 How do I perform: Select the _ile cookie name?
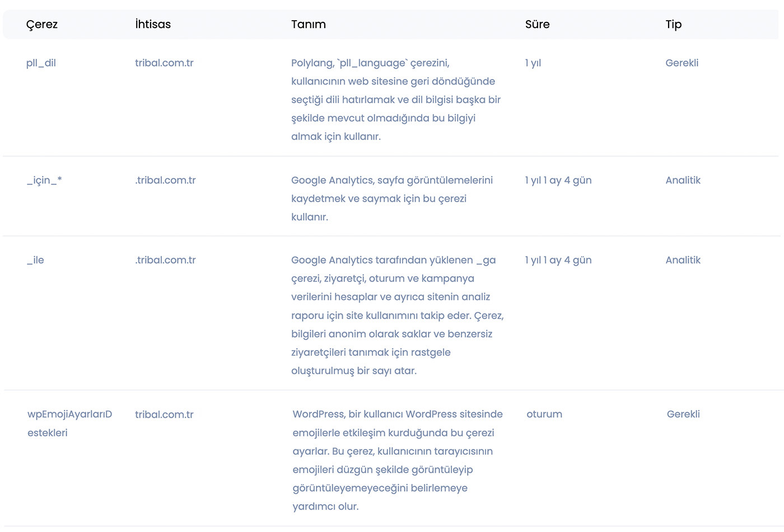pos(35,260)
